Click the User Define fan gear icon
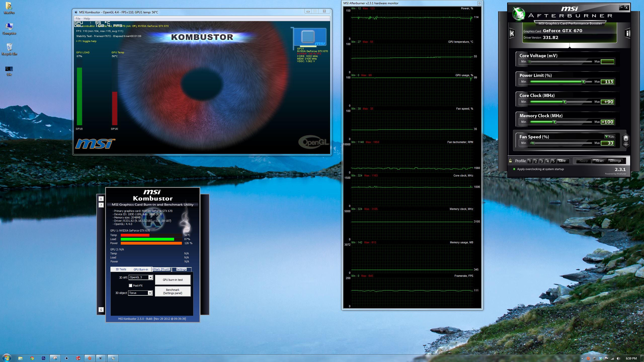Screen dimensions: 644x362 (x=626, y=140)
